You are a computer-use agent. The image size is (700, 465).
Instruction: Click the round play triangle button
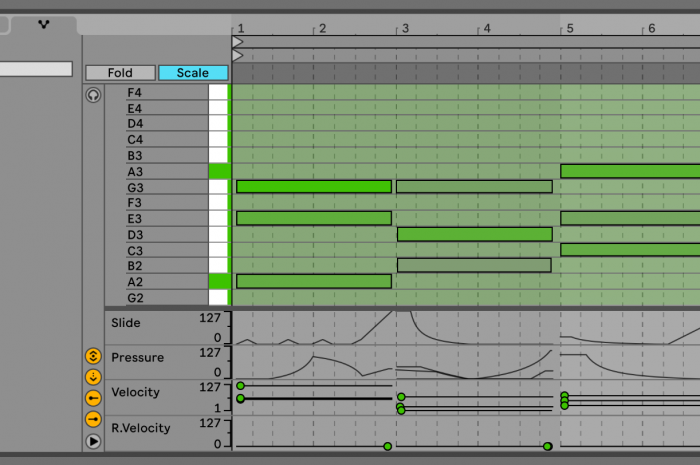[93, 441]
